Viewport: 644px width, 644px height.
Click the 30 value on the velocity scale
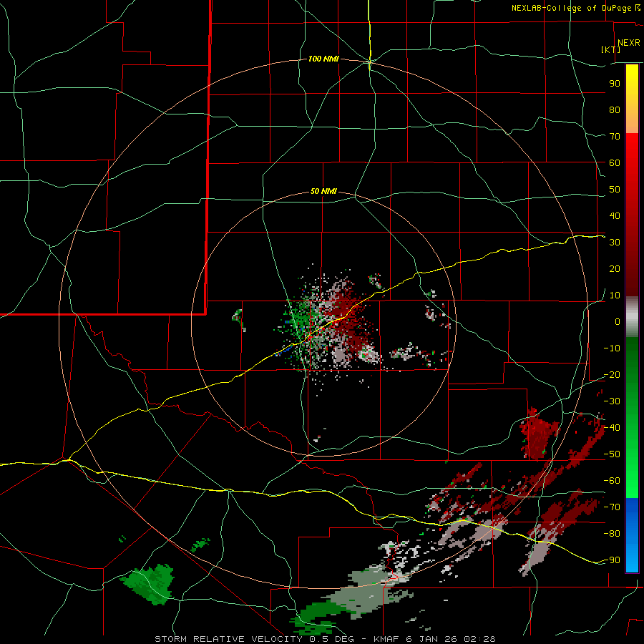615,243
